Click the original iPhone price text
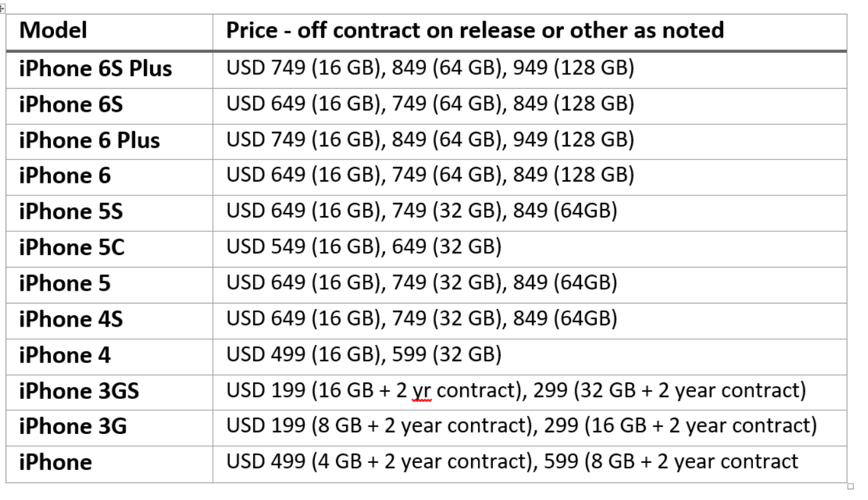The image size is (868, 500). click(x=513, y=462)
